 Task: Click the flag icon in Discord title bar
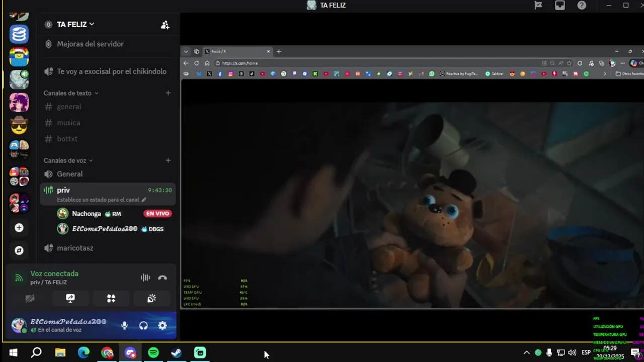tap(538, 5)
